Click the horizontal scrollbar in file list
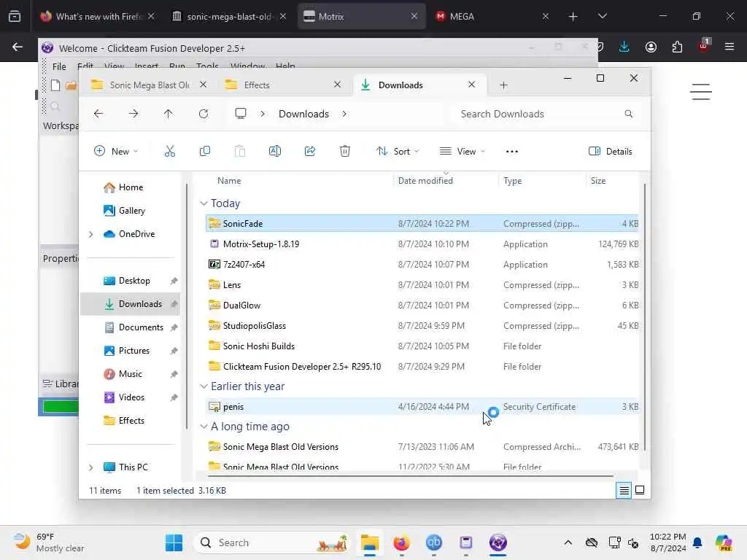This screenshot has width=747, height=560. coord(411,475)
